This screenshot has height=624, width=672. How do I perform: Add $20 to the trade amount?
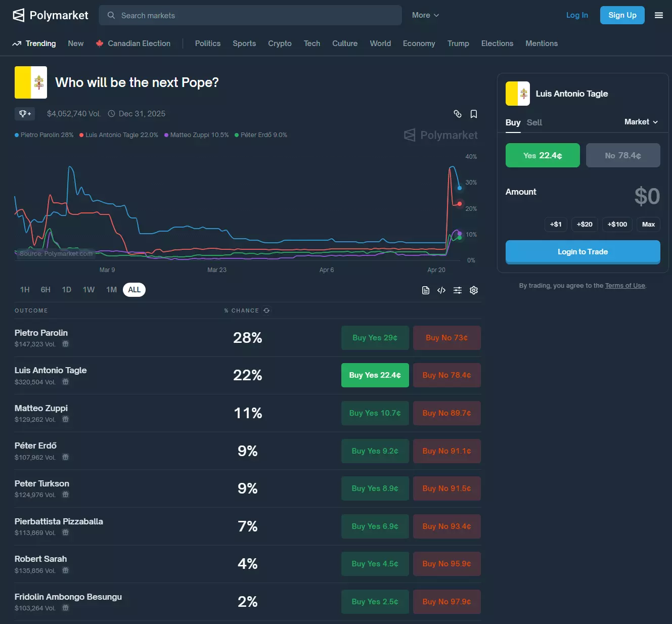[x=585, y=225]
